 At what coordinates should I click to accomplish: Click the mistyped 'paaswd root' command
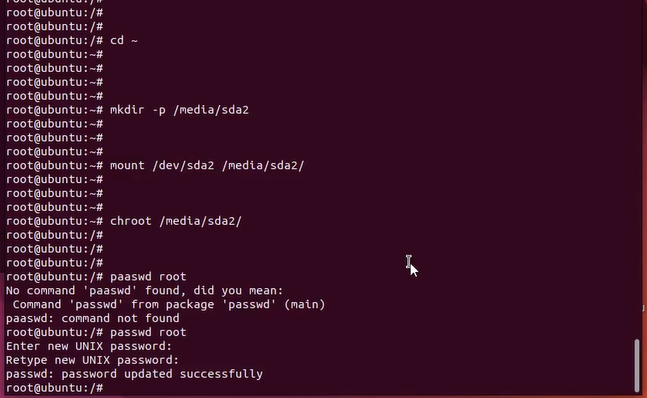point(148,277)
